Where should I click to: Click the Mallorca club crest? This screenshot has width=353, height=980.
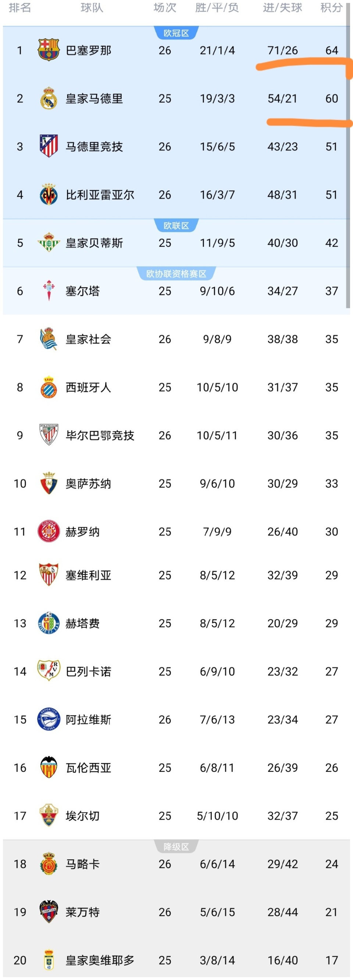(x=49, y=864)
